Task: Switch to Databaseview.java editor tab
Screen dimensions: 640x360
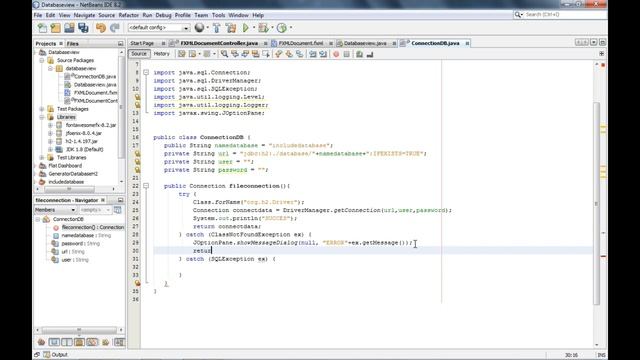Action: click(365, 43)
